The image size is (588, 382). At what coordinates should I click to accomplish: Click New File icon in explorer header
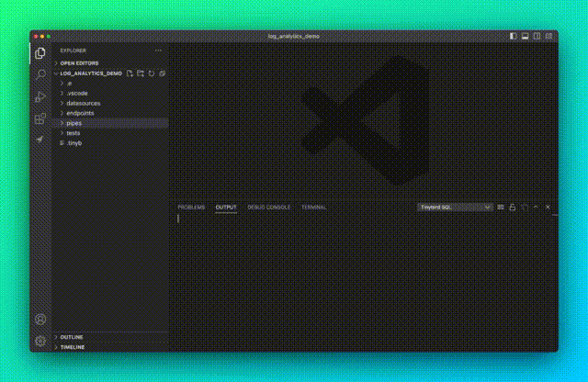point(130,73)
